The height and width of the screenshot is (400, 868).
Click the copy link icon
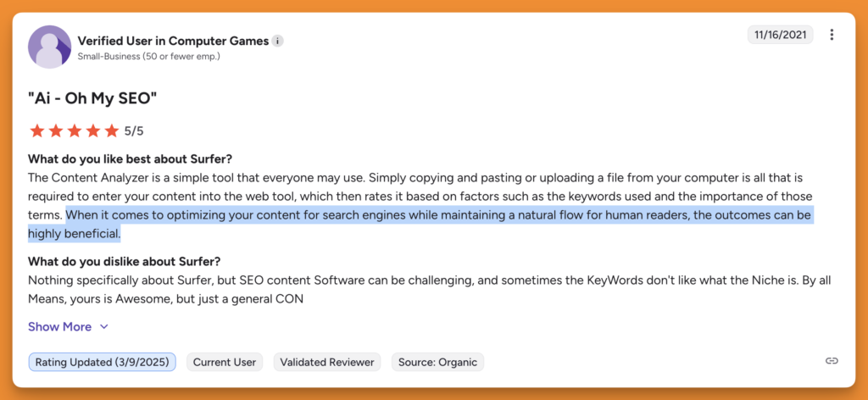[x=832, y=361]
